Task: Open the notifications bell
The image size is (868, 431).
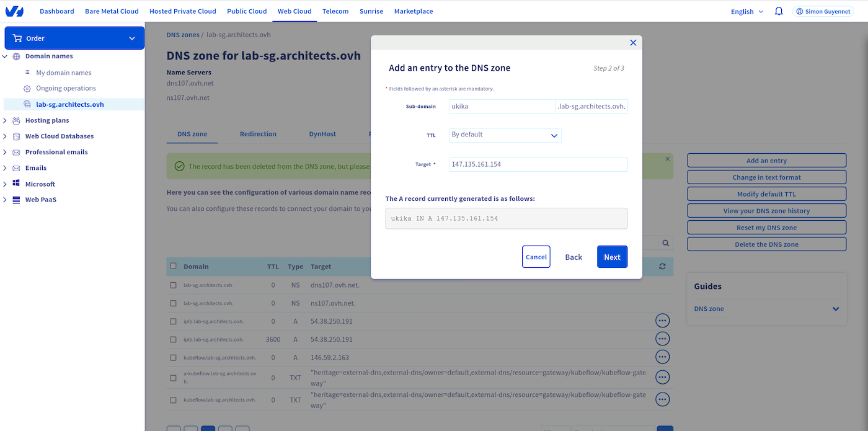Action: 778,11
